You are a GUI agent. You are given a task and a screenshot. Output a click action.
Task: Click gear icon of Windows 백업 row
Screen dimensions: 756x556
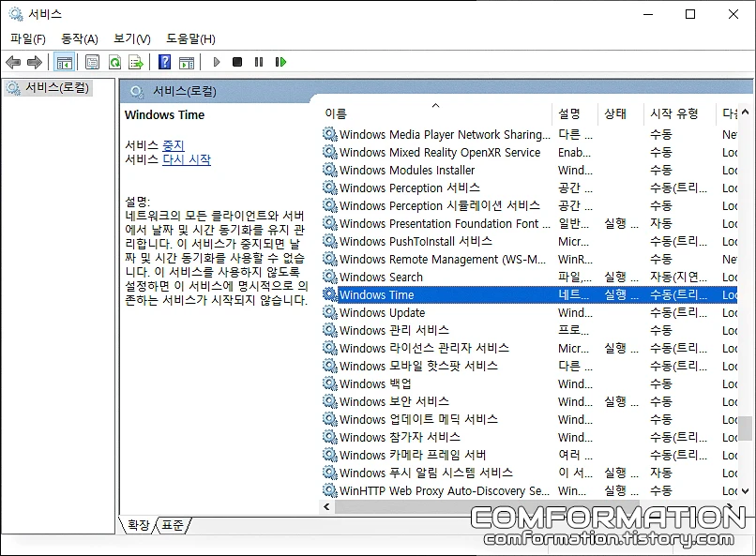pos(330,383)
